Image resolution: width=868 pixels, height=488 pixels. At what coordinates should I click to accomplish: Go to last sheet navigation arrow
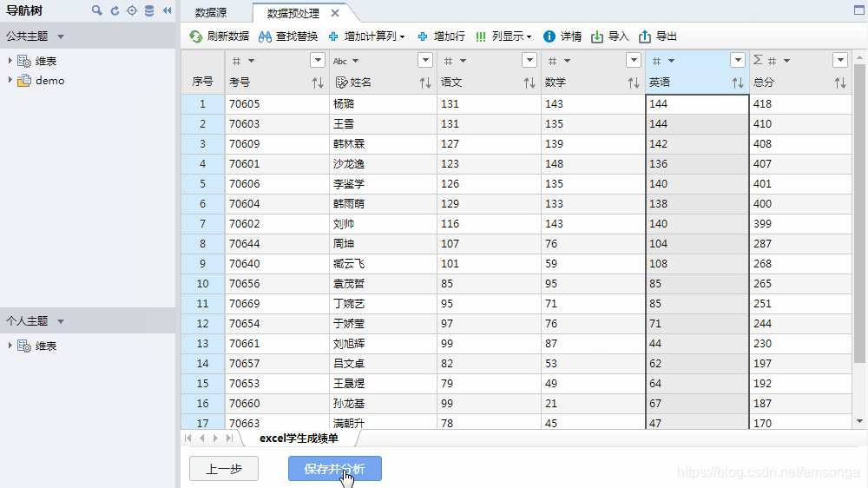tap(230, 439)
